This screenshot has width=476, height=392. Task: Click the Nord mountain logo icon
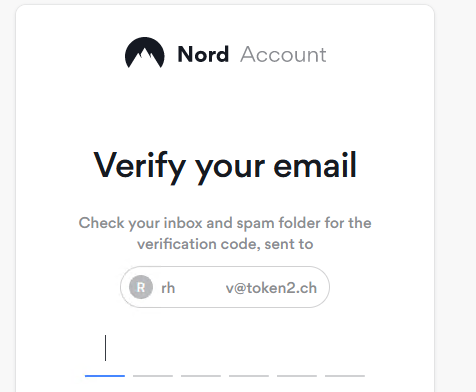(144, 53)
